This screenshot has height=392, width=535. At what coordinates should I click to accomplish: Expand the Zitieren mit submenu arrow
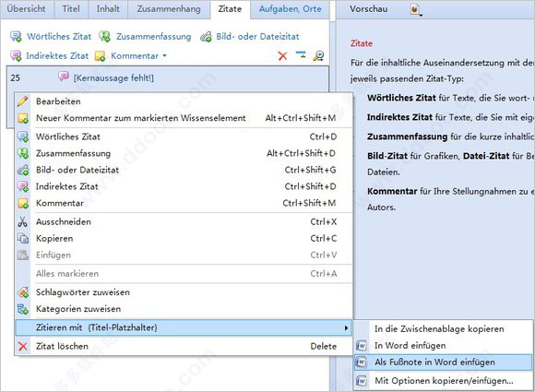coord(346,327)
